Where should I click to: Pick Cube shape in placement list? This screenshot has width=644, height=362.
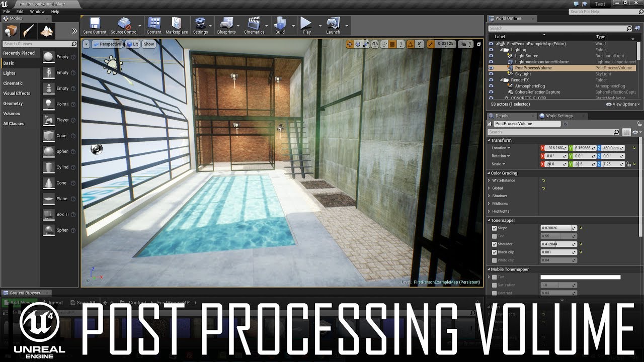(x=49, y=136)
